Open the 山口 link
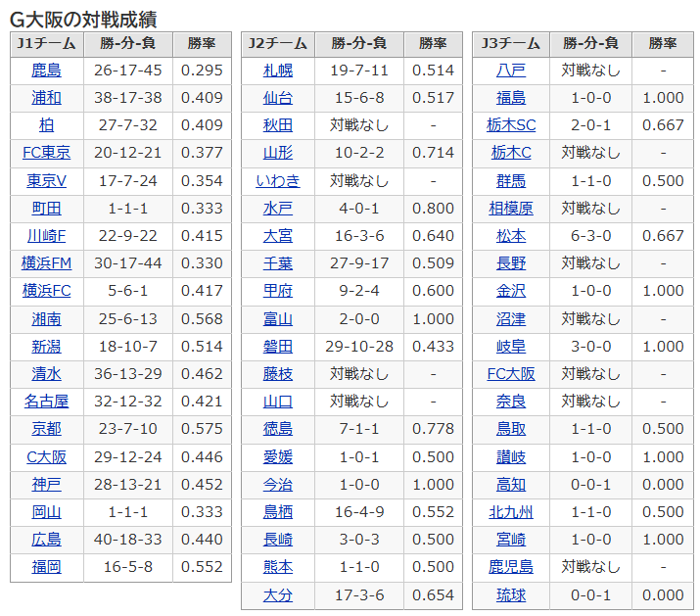The image size is (700, 616). click(278, 402)
